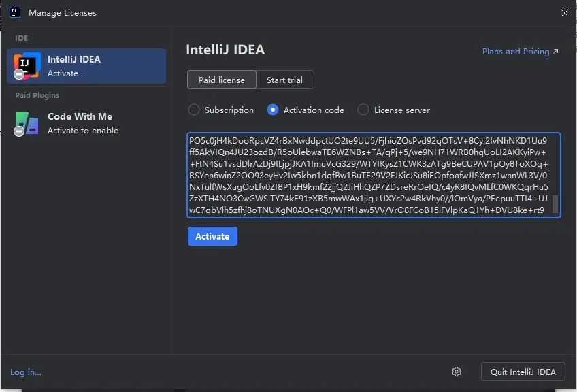This screenshot has width=577, height=392.
Task: Select the Activation code radio button
Action: point(274,110)
